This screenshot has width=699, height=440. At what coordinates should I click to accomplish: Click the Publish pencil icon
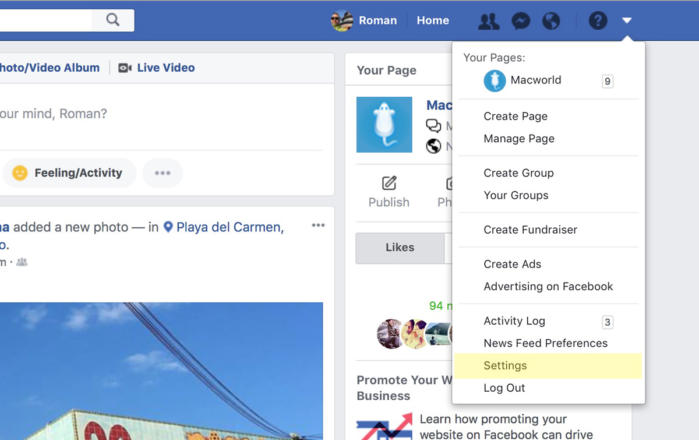pyautogui.click(x=389, y=183)
